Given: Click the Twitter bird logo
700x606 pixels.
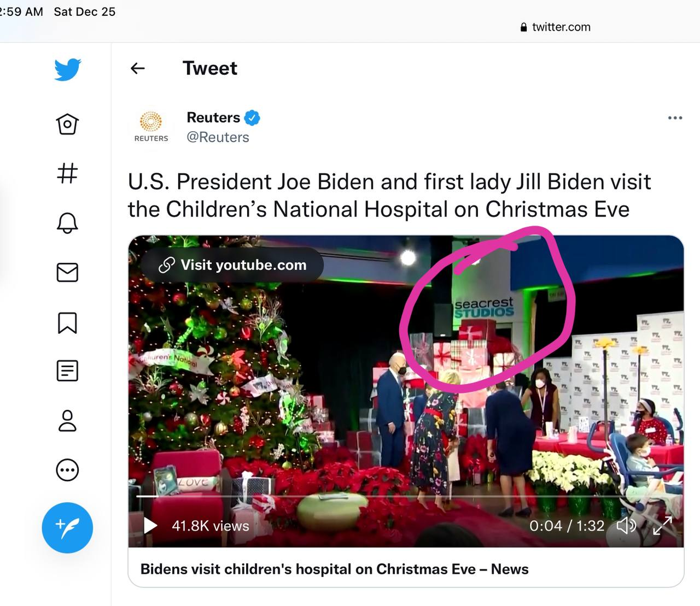Looking at the screenshot, I should point(67,69).
